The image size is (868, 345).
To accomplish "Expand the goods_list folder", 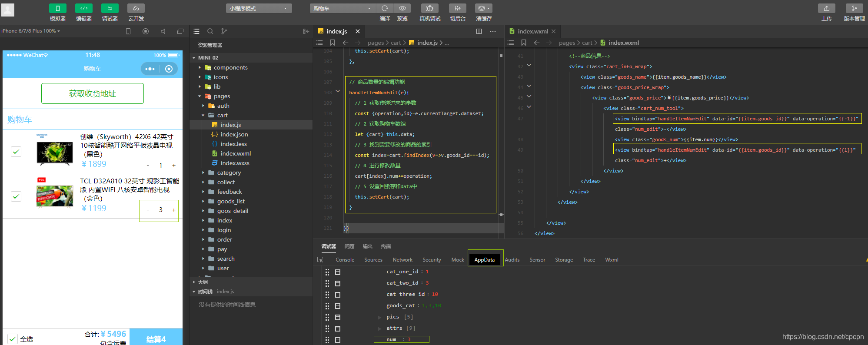I will (203, 202).
